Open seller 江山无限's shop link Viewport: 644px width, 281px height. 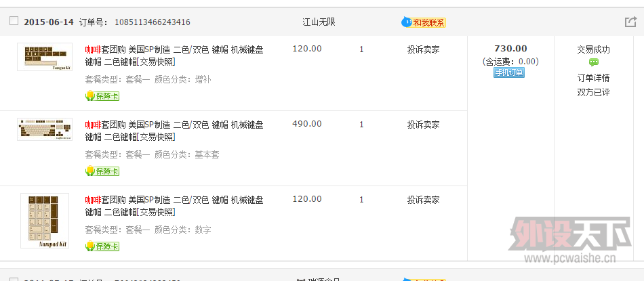(x=319, y=22)
